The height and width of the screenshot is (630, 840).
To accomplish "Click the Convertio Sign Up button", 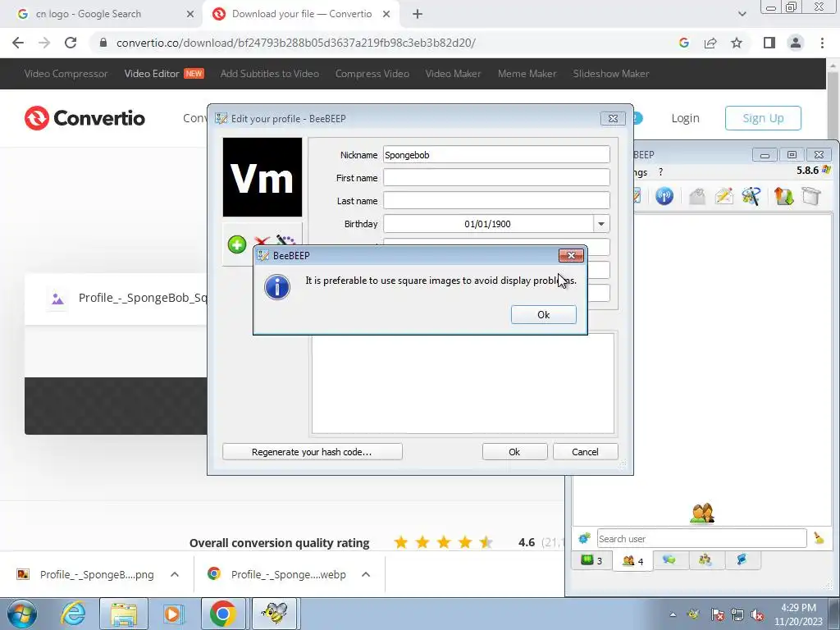I will (763, 118).
